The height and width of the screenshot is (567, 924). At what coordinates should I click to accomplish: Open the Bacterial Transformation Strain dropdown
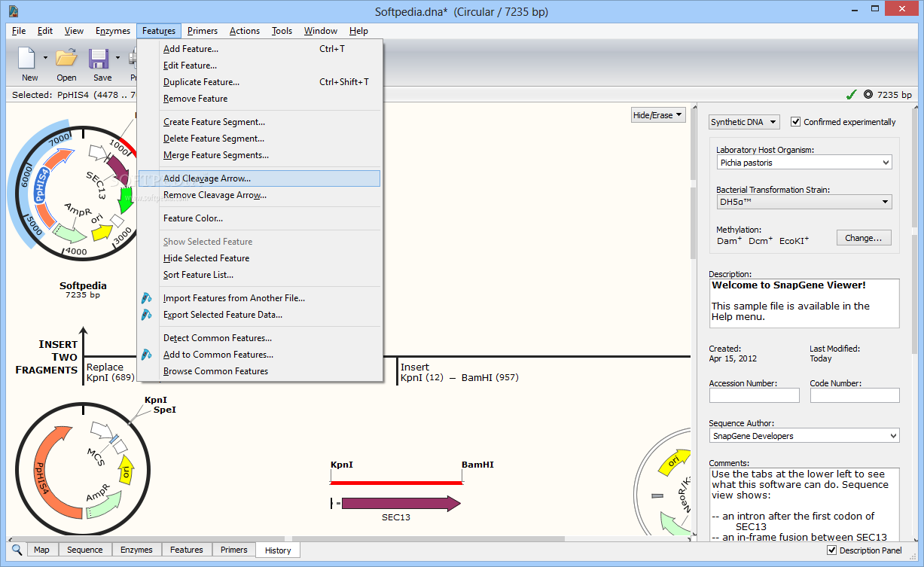tap(804, 202)
